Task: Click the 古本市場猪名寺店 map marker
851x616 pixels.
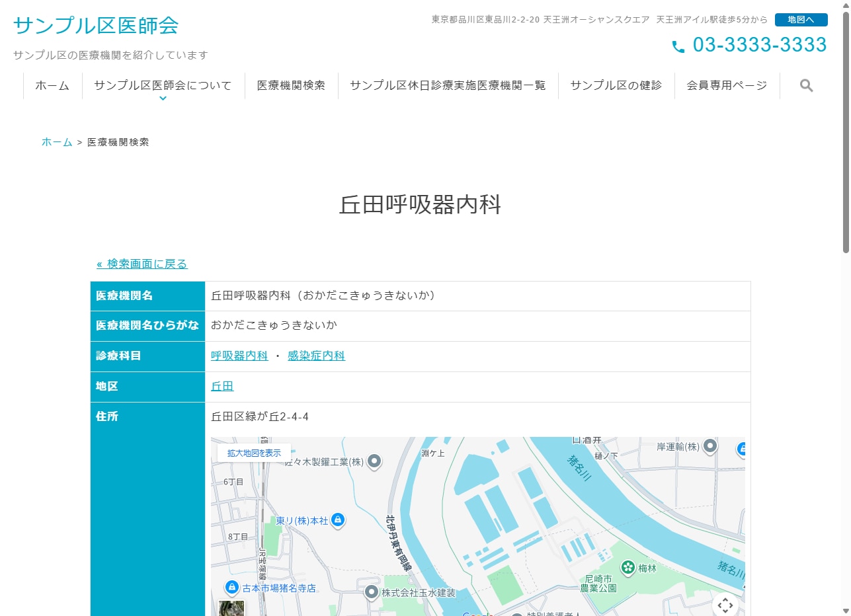Action: (231, 587)
